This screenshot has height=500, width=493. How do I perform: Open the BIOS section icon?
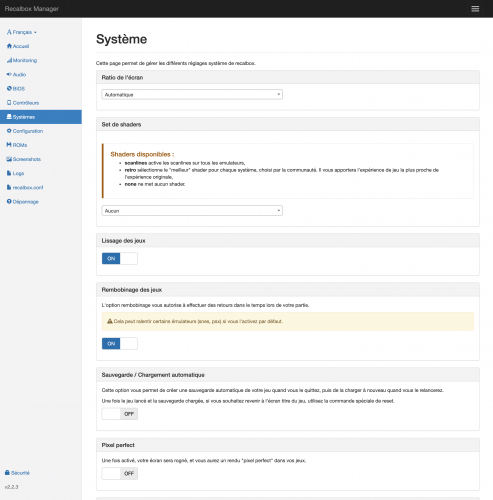click(x=9, y=88)
